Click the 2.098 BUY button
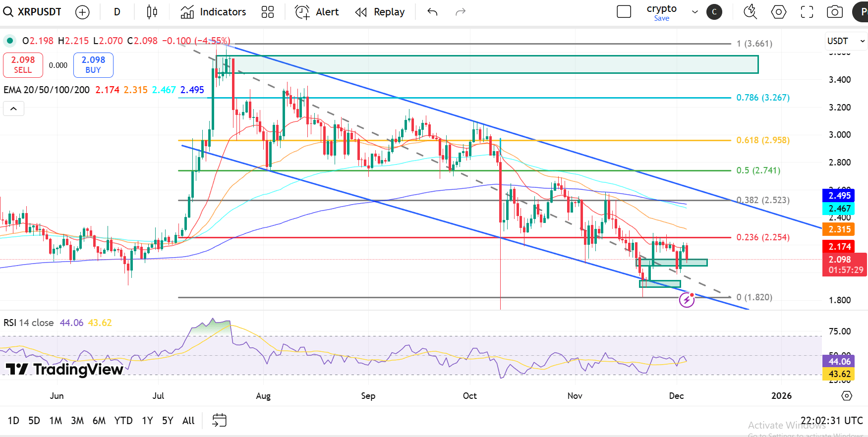The width and height of the screenshot is (868, 437). point(93,65)
